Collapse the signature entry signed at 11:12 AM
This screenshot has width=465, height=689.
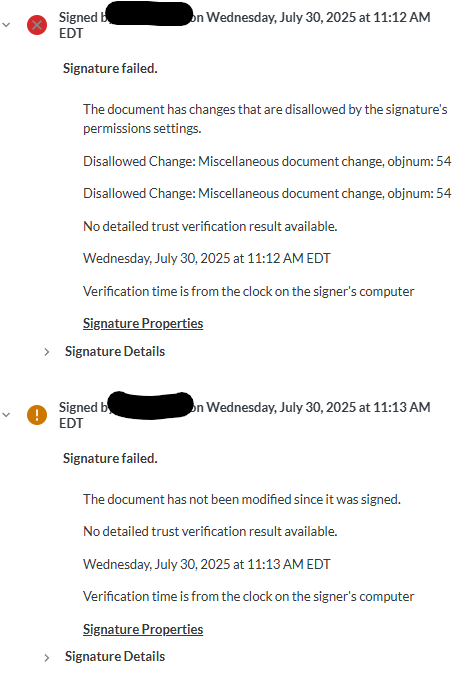point(6,25)
